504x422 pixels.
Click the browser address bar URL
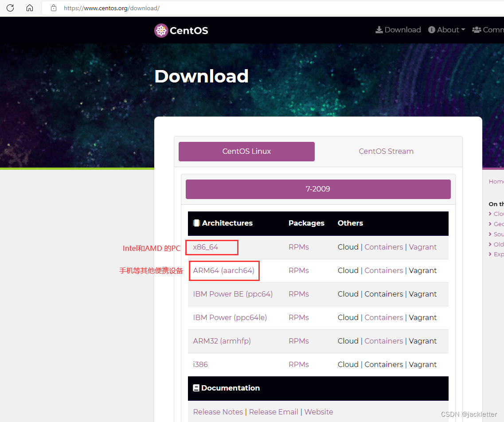coord(112,8)
